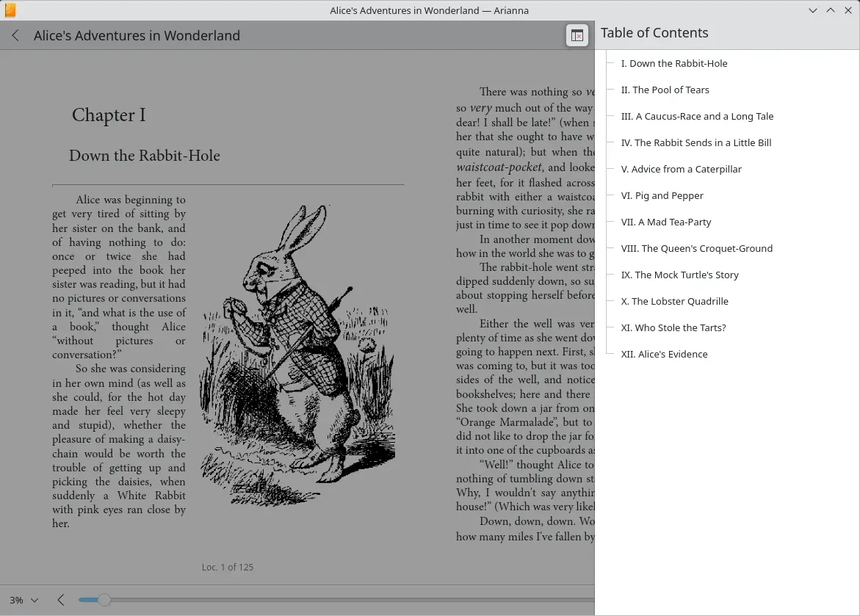The width and height of the screenshot is (860, 616).
Task: Open IX. The Mock Turtle's Story
Action: [679, 275]
